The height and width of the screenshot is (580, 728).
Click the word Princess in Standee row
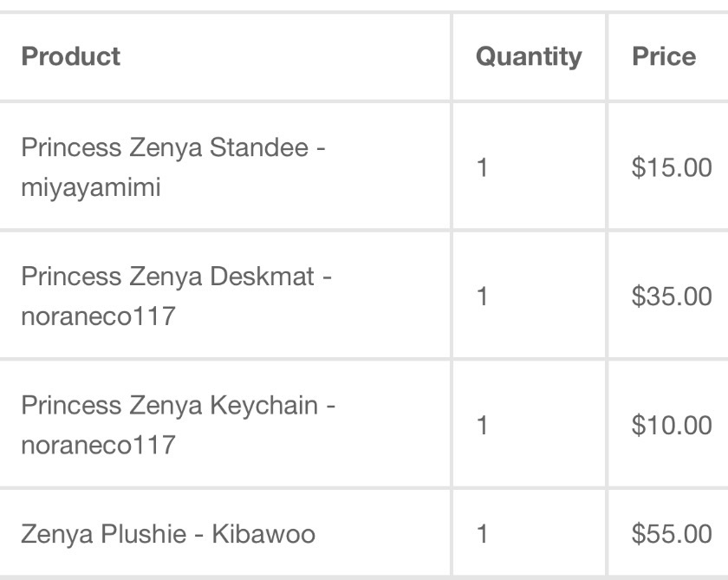point(71,147)
